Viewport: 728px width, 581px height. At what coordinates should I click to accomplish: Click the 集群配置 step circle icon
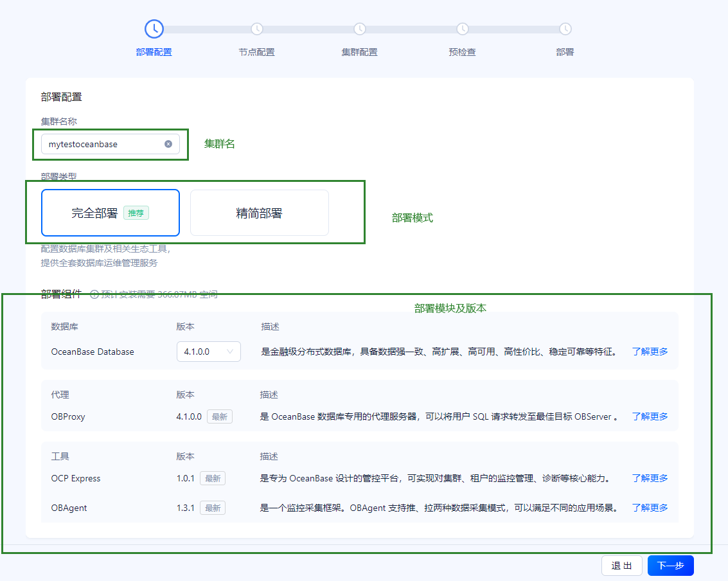click(360, 29)
